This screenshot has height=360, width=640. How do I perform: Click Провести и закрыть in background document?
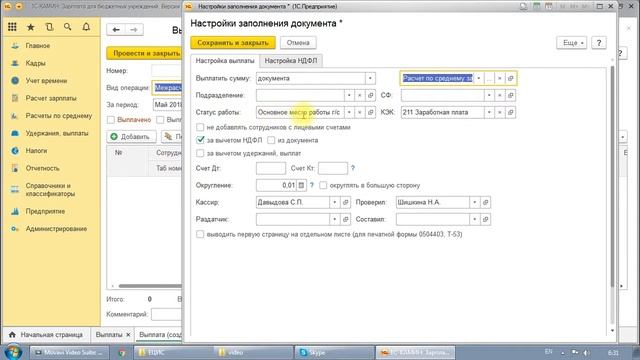coord(144,53)
